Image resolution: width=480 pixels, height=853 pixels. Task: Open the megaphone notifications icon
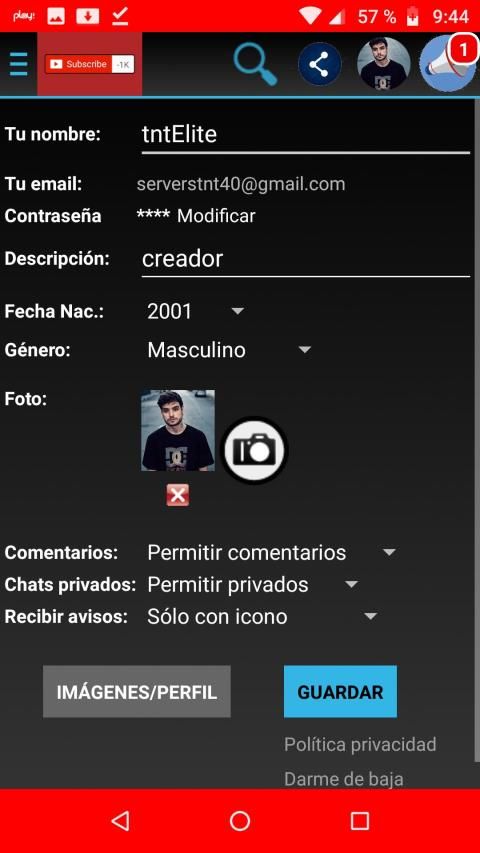tap(448, 64)
